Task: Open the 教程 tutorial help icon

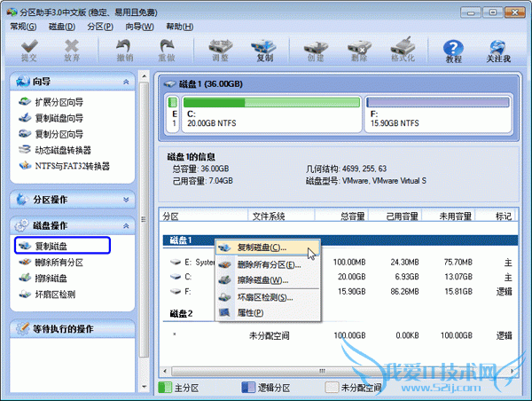Action: coord(454,51)
